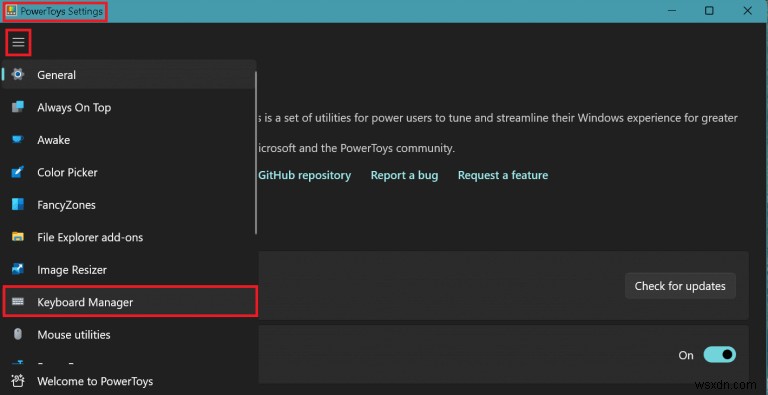768x395 pixels.
Task: Turn off the On toggle switch
Action: [x=720, y=355]
